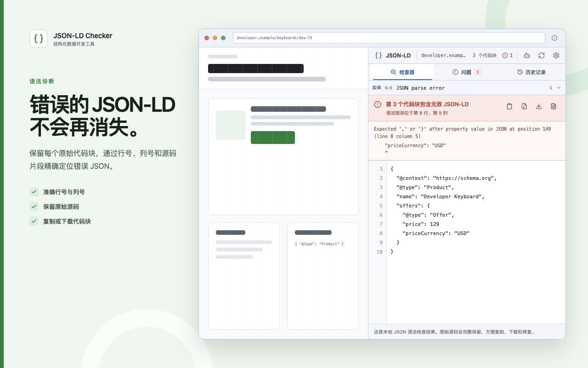Open settings gear in JSON-LD panel
Viewport: 588px width, 368px height.
pos(556,55)
